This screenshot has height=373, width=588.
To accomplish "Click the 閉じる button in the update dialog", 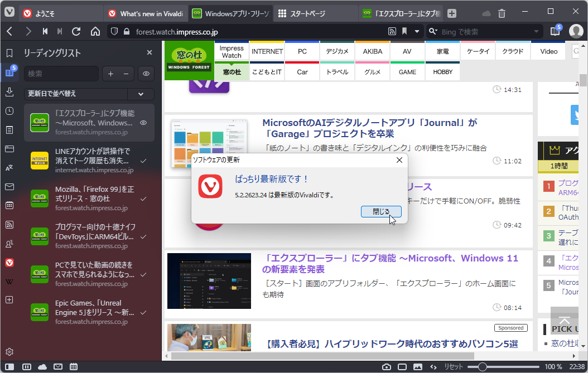I will coord(381,212).
